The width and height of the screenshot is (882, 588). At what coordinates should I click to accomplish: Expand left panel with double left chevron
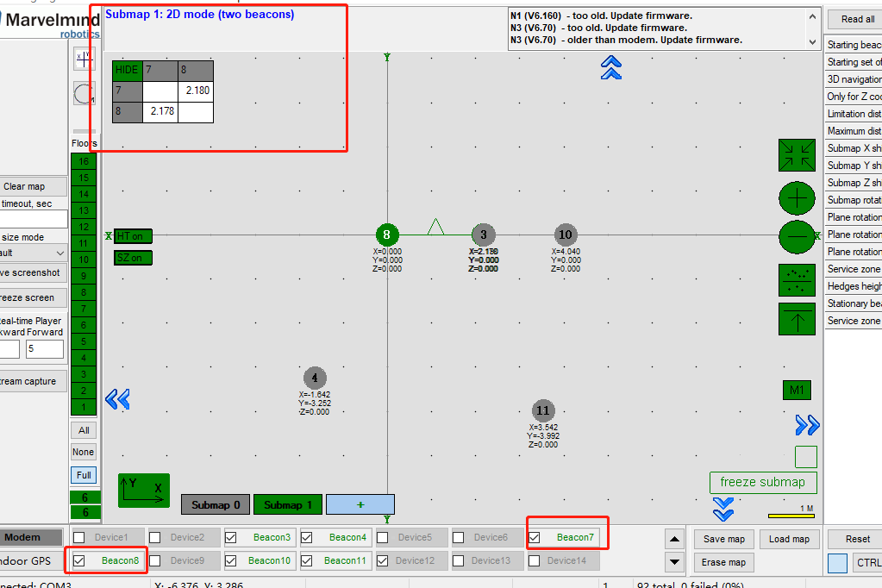(x=117, y=398)
